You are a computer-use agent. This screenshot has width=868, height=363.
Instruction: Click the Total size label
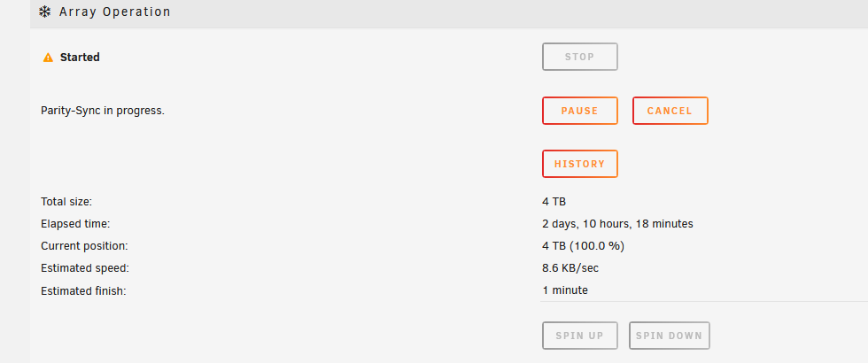[66, 202]
